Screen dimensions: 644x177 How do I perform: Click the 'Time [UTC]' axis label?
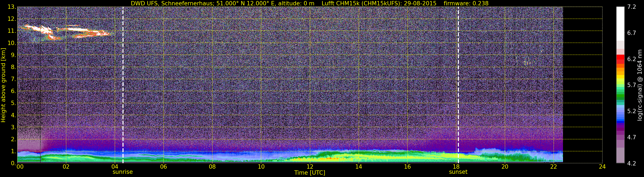[310, 172]
